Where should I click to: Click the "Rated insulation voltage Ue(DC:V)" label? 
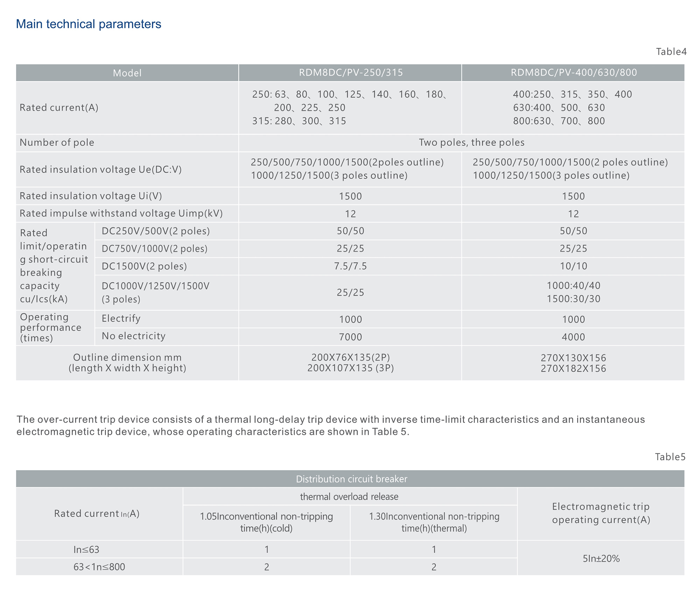tap(100, 170)
